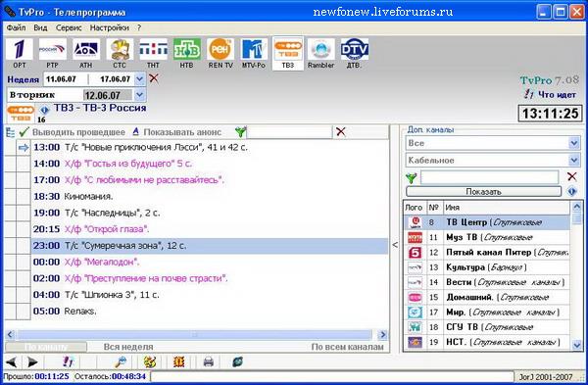Click the 'Что идет' link
The height and width of the screenshot is (385, 588).
pyautogui.click(x=557, y=95)
